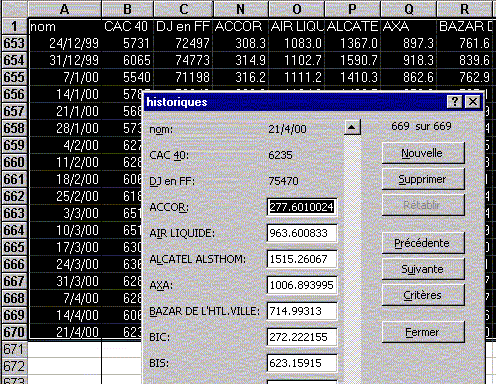Image resolution: width=496 pixels, height=384 pixels.
Task: Edit the BAZAR DE L'HTL.VILLE field
Action: click(x=302, y=311)
